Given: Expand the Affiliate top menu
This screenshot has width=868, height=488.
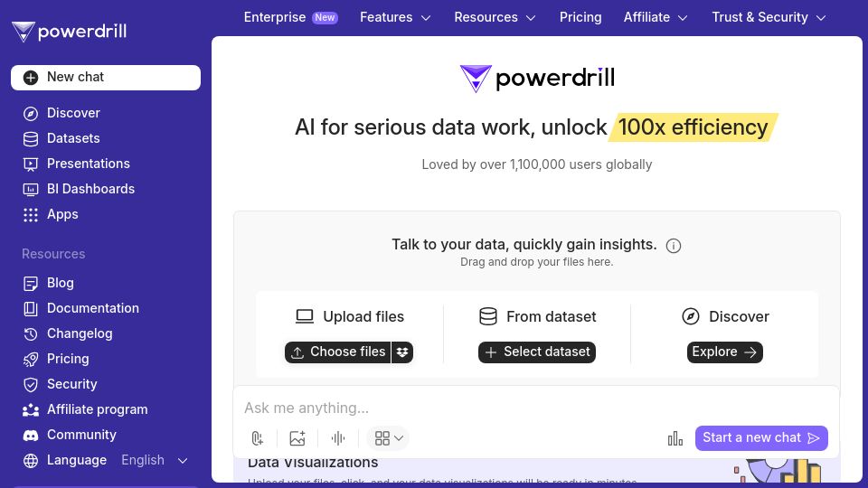Looking at the screenshot, I should pos(656,17).
